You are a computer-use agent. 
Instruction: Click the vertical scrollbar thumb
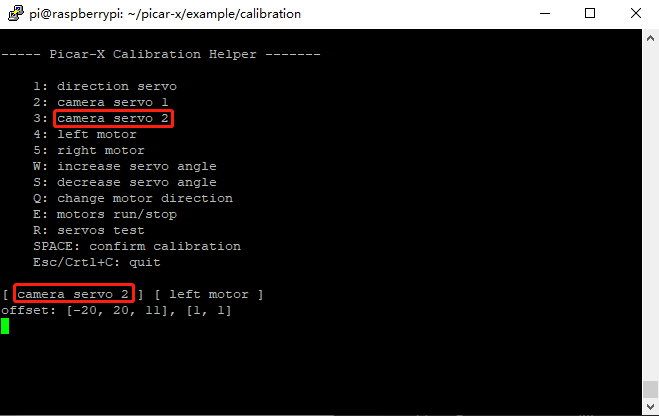coord(651,389)
